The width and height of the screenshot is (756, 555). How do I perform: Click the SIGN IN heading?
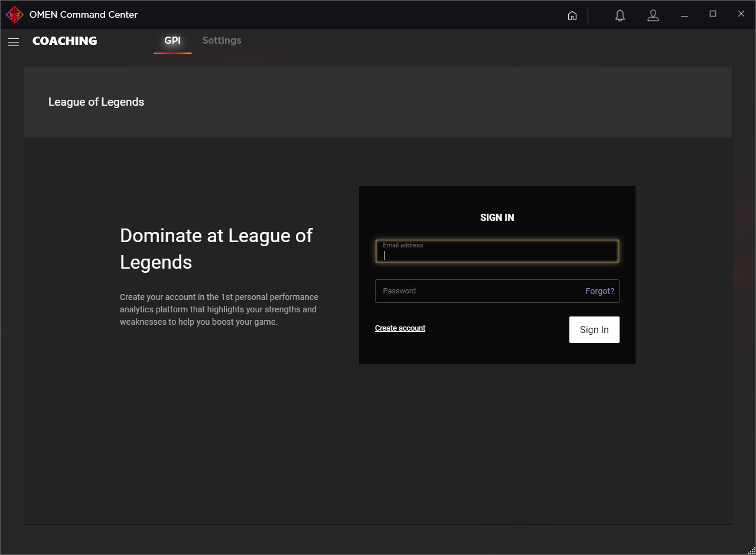(x=497, y=218)
